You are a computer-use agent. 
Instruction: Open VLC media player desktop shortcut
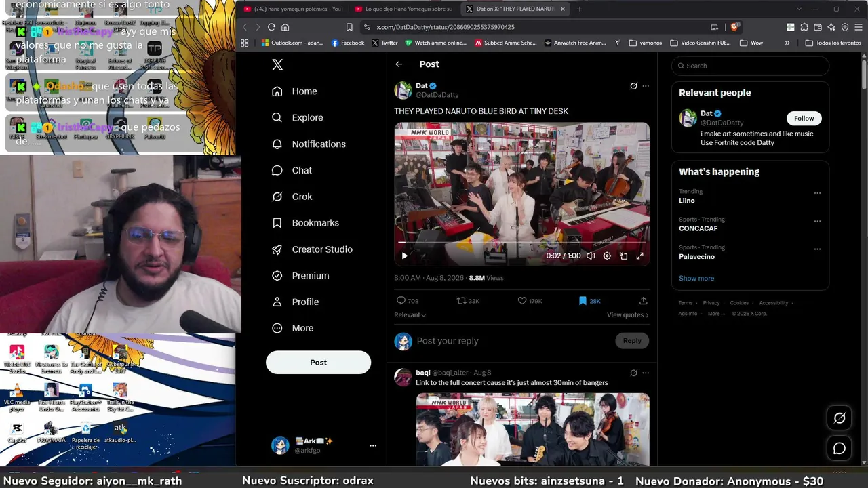coord(17,397)
